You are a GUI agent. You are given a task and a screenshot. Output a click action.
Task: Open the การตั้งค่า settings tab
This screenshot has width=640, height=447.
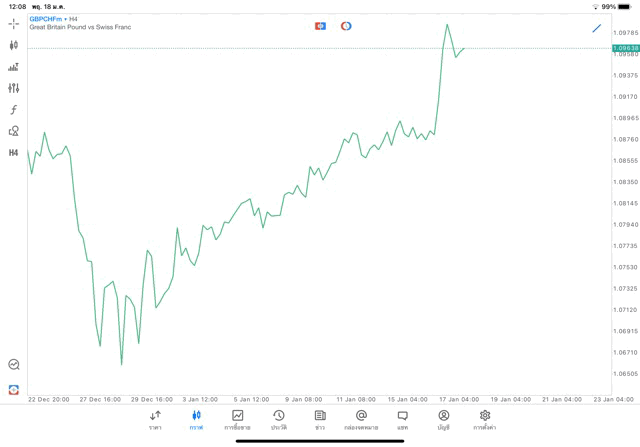click(x=485, y=420)
